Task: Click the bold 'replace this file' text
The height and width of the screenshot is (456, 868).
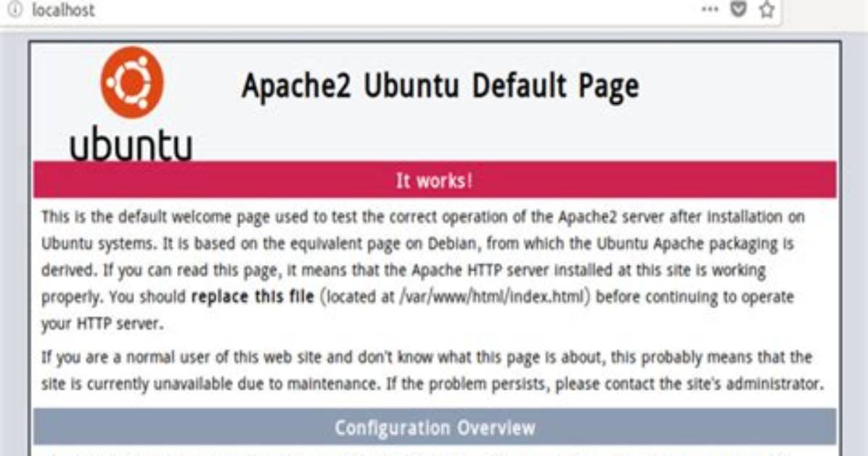Action: click(x=253, y=296)
